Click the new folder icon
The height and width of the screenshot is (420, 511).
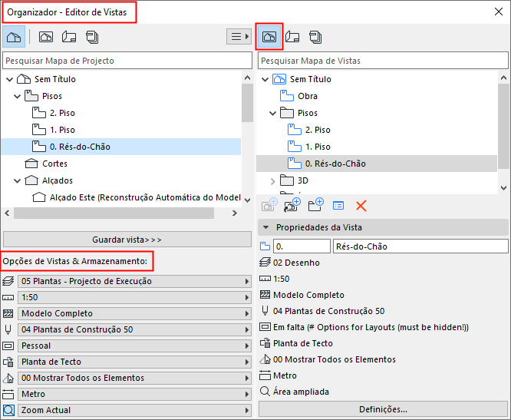pos(315,206)
